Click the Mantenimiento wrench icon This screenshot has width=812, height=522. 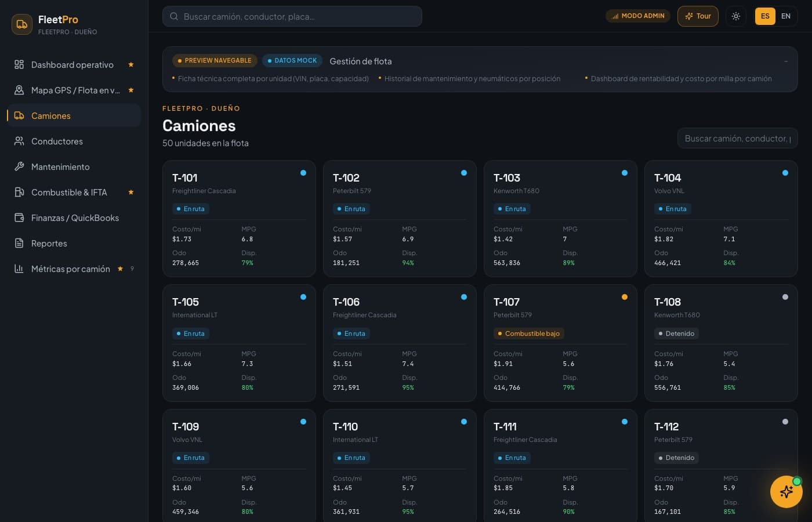[19, 166]
